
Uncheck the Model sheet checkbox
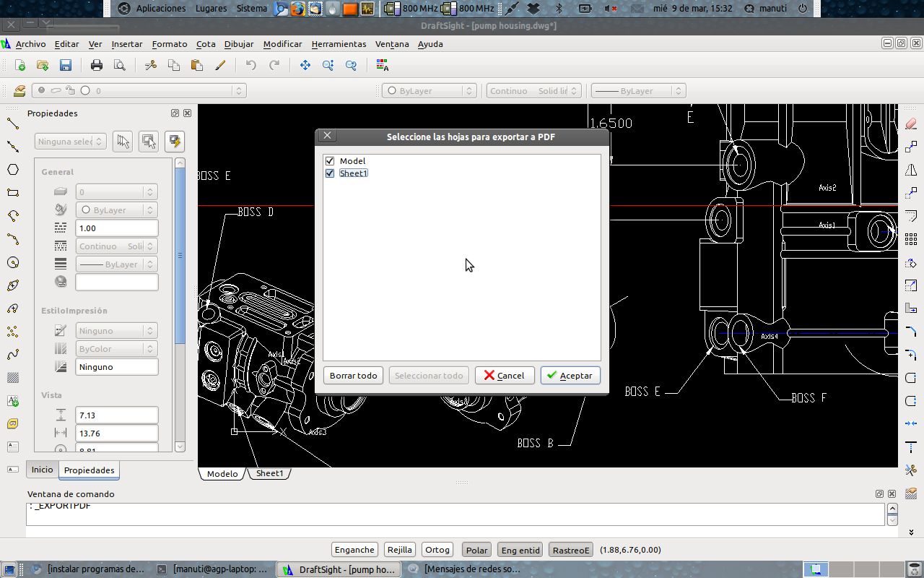330,161
